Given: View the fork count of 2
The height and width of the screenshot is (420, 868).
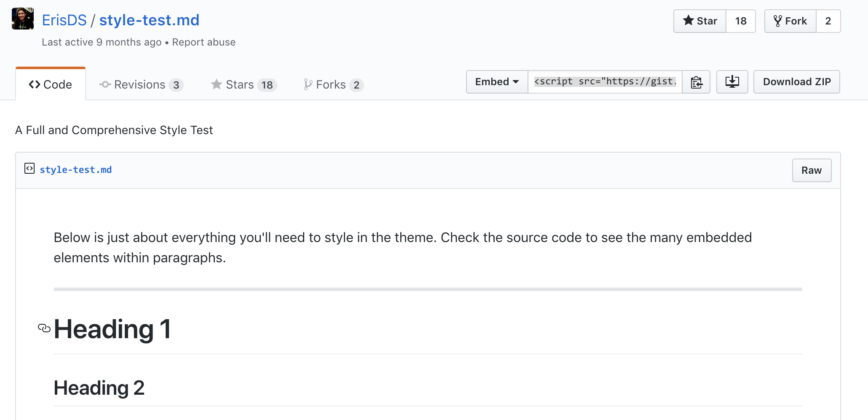Looking at the screenshot, I should pyautogui.click(x=828, y=21).
